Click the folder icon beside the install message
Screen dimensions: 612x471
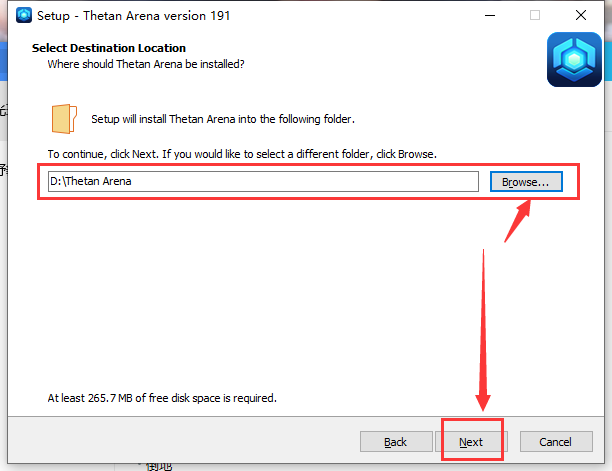coord(64,119)
